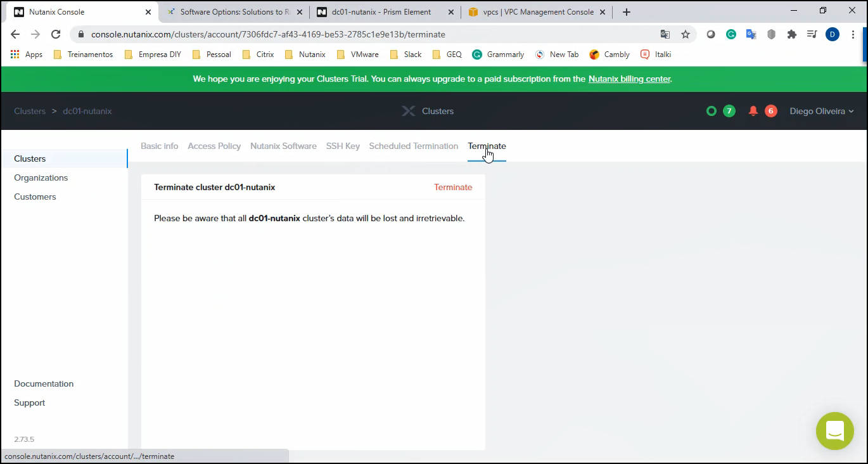
Task: Expand the Diego Oliveira user menu
Action: 821,111
